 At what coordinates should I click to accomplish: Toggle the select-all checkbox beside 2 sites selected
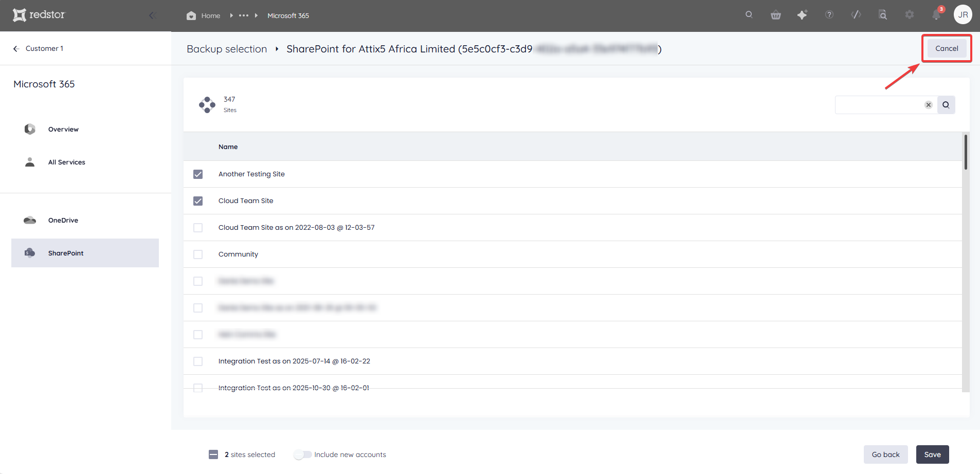[x=213, y=454]
